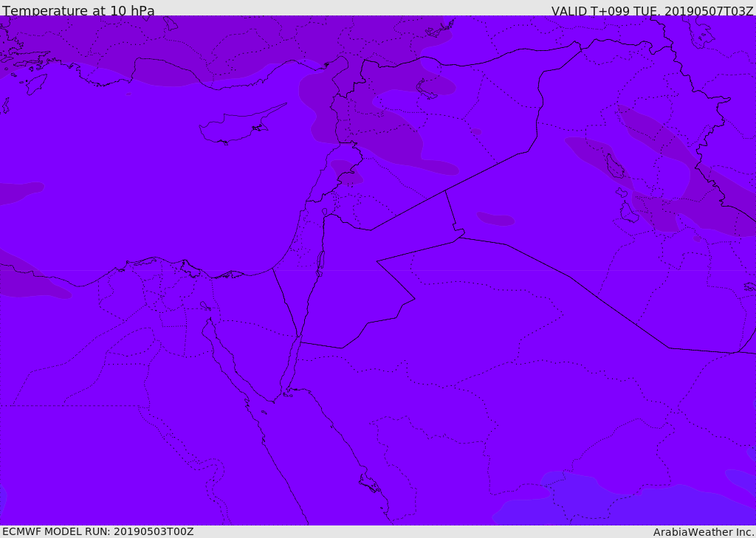The width and height of the screenshot is (756, 538).
Task: Click the small isolated dark purple patch in western Iraq
Action: (496, 219)
